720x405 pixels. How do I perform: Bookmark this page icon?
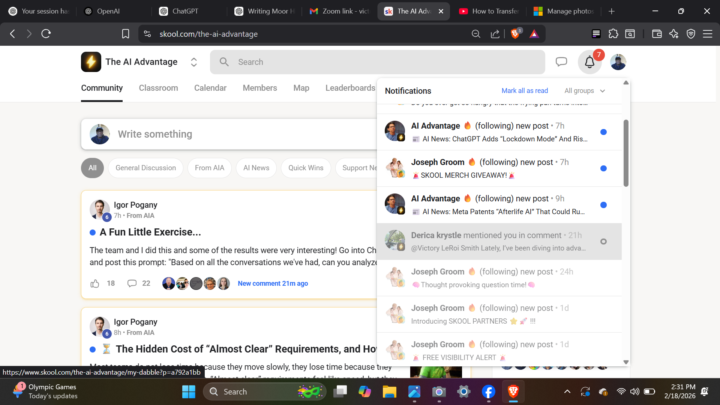point(125,34)
